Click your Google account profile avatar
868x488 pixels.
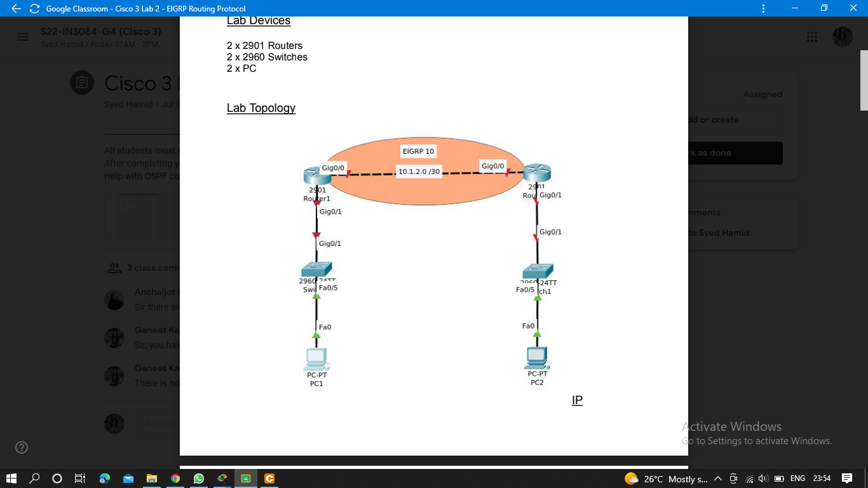[843, 37]
